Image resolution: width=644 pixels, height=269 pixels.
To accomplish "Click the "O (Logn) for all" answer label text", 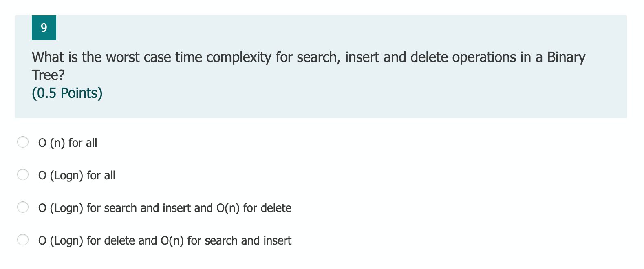I will pos(77,175).
